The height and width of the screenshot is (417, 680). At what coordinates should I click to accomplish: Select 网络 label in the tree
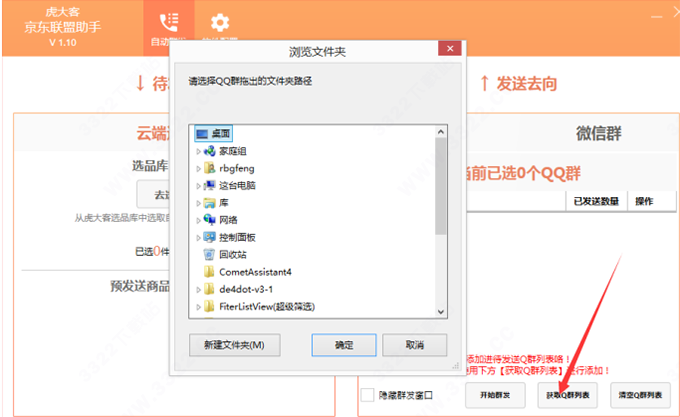pos(228,220)
